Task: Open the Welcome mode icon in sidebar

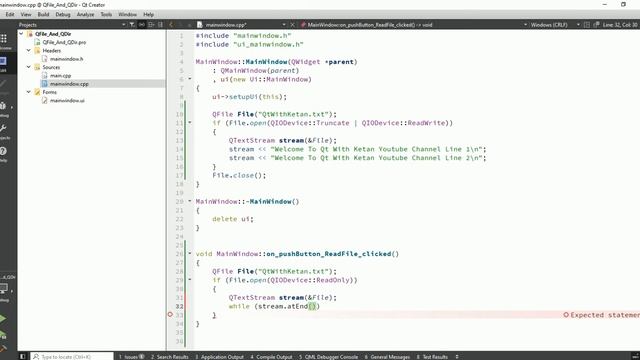Action: 4,39
